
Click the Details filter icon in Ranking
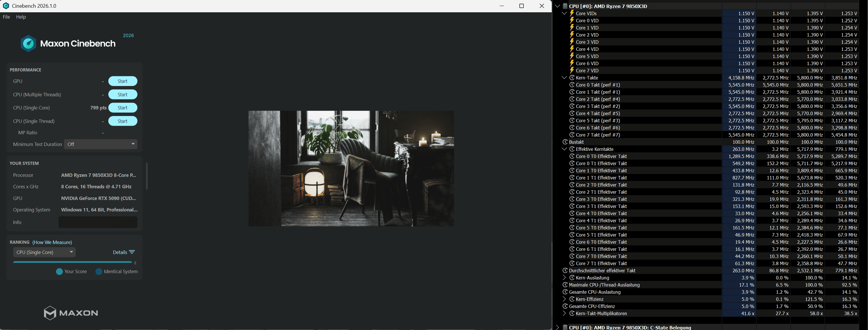132,252
